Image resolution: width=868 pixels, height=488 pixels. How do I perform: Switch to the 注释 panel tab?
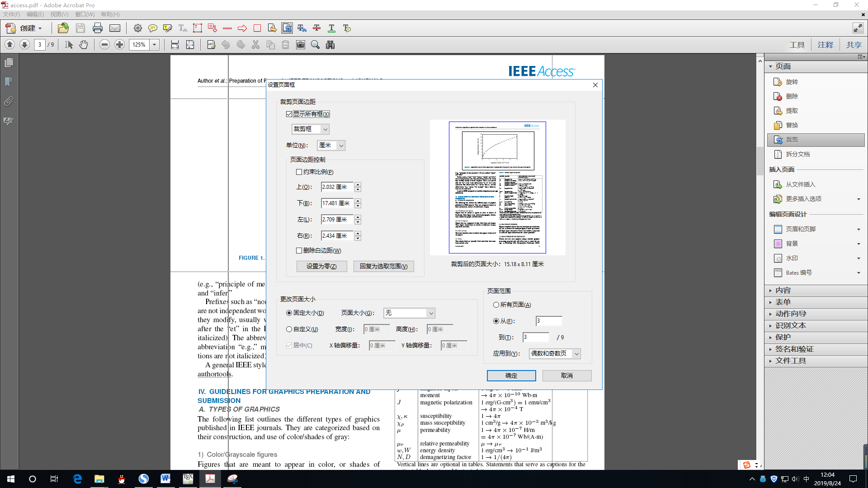826,45
